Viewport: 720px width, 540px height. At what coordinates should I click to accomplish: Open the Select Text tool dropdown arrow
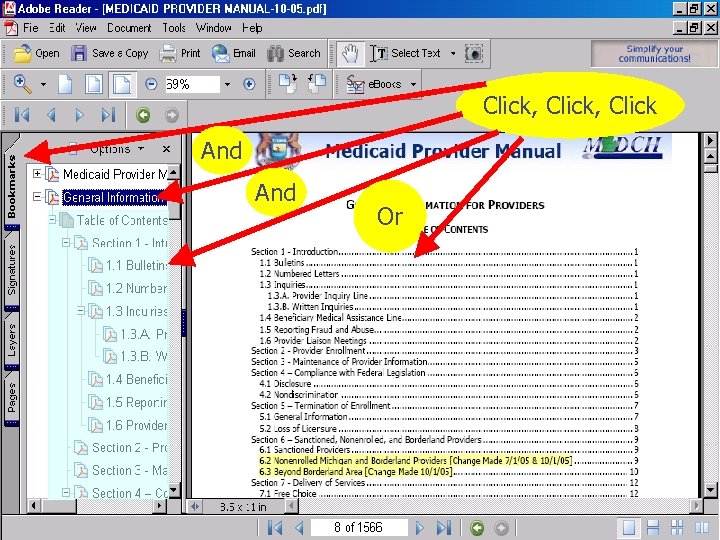453,54
